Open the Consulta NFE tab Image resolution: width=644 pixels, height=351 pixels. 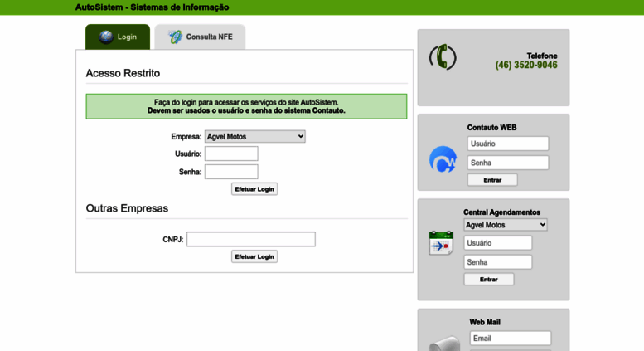tap(200, 37)
